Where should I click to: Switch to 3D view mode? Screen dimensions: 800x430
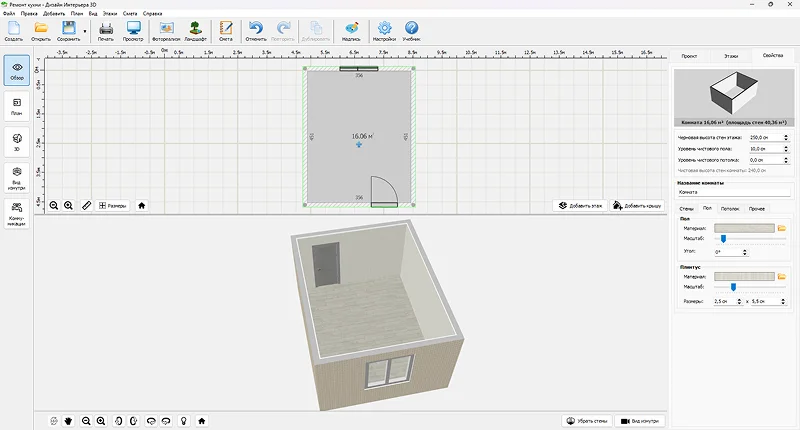coord(17,142)
